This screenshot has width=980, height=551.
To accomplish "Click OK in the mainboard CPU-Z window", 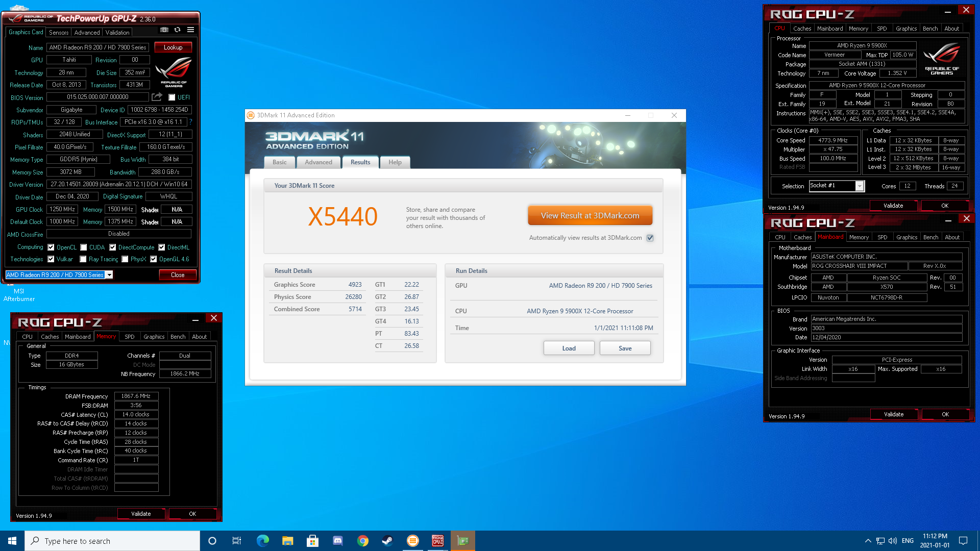I will pos(945,414).
